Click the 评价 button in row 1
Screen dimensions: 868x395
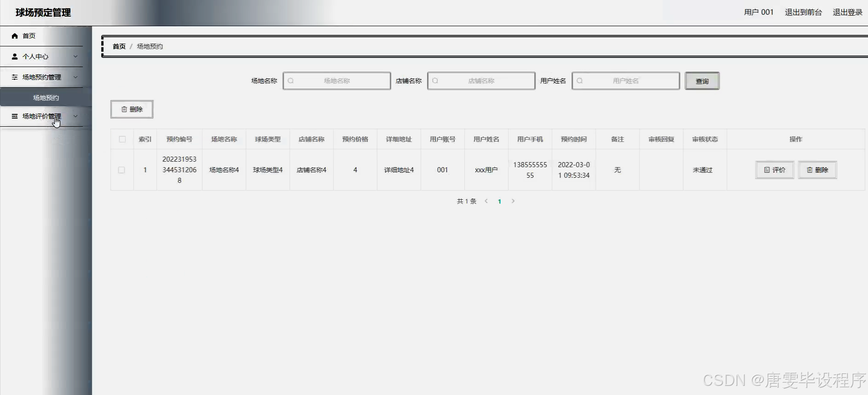pyautogui.click(x=775, y=170)
